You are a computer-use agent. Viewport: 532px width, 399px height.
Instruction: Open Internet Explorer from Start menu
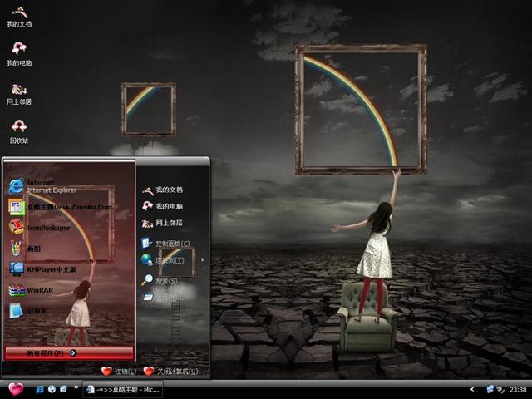click(x=40, y=186)
